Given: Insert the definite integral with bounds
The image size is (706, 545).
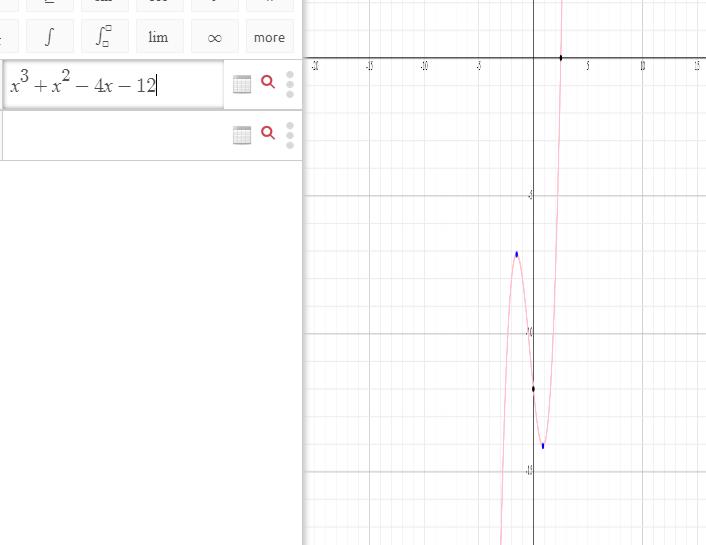Looking at the screenshot, I should click(104, 37).
